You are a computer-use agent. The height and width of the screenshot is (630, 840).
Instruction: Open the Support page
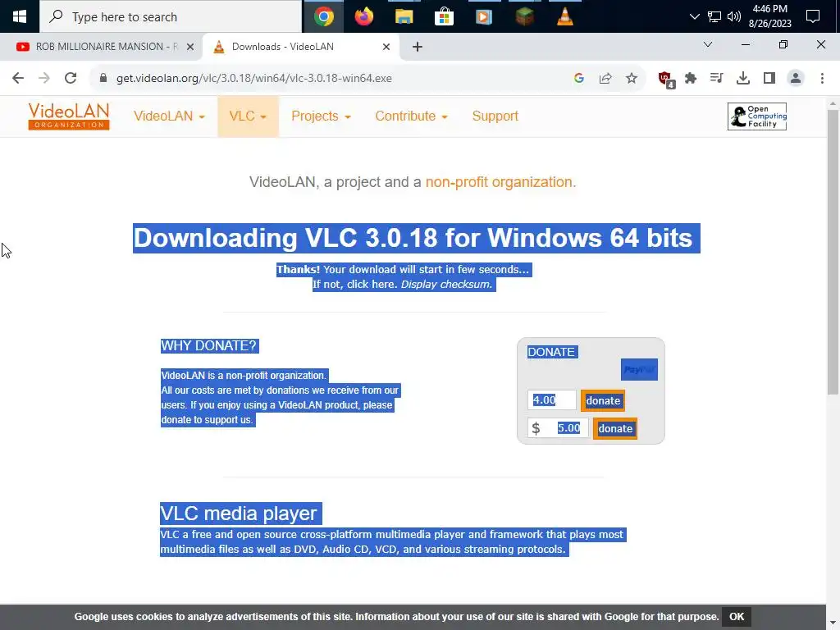(x=495, y=116)
